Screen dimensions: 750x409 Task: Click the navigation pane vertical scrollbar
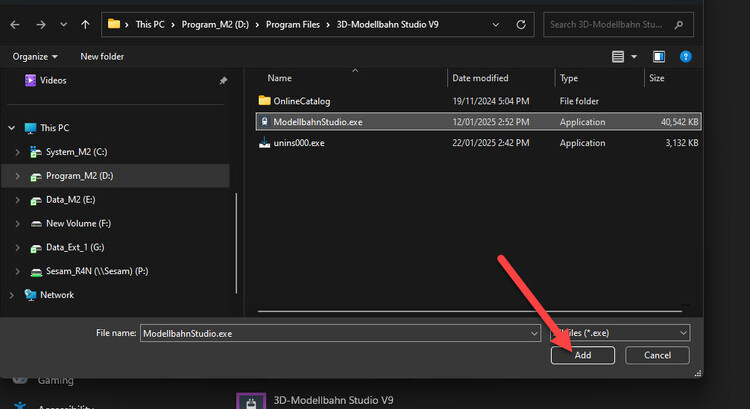(236, 243)
